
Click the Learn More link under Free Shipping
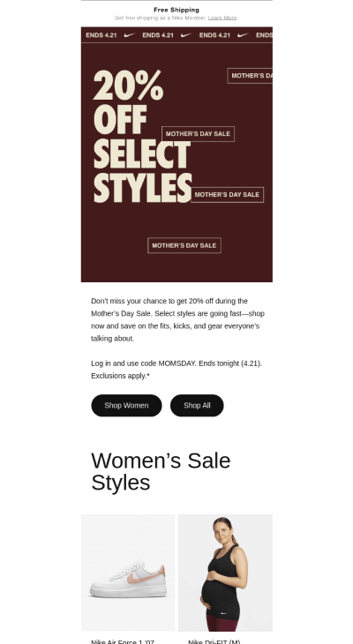coord(222,18)
